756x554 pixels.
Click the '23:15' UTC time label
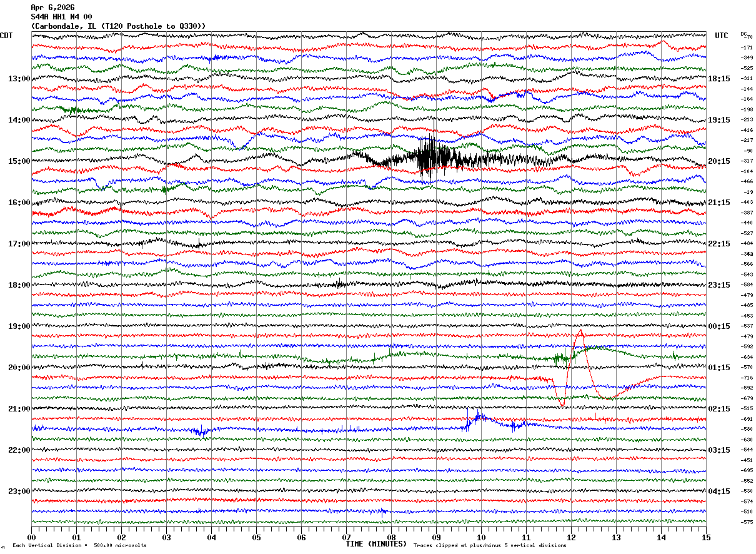point(719,285)
